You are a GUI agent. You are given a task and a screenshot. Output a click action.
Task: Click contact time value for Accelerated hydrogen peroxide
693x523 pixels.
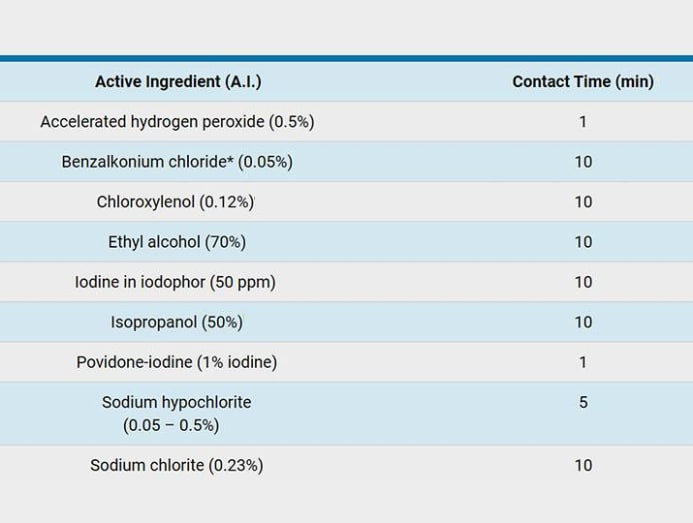click(583, 122)
